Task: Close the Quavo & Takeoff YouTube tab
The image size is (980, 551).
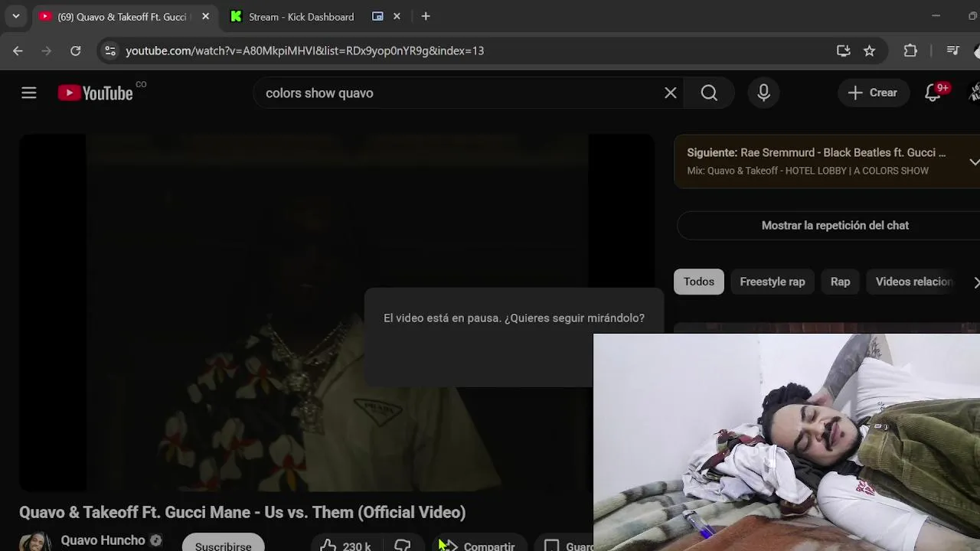Action: pyautogui.click(x=205, y=17)
